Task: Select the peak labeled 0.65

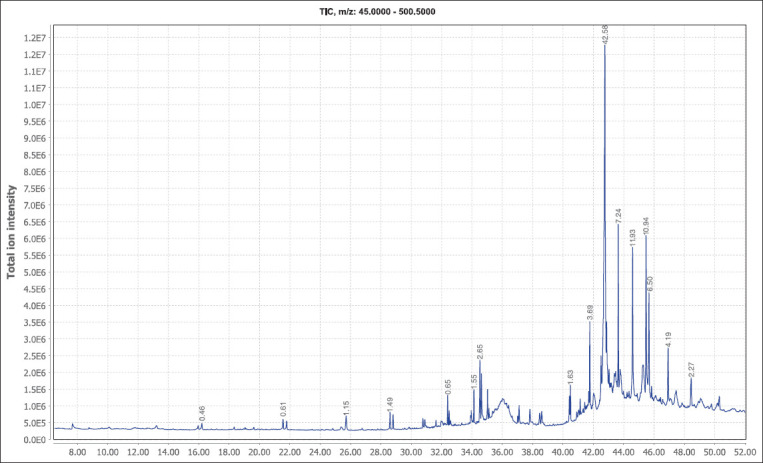Action: (x=448, y=387)
